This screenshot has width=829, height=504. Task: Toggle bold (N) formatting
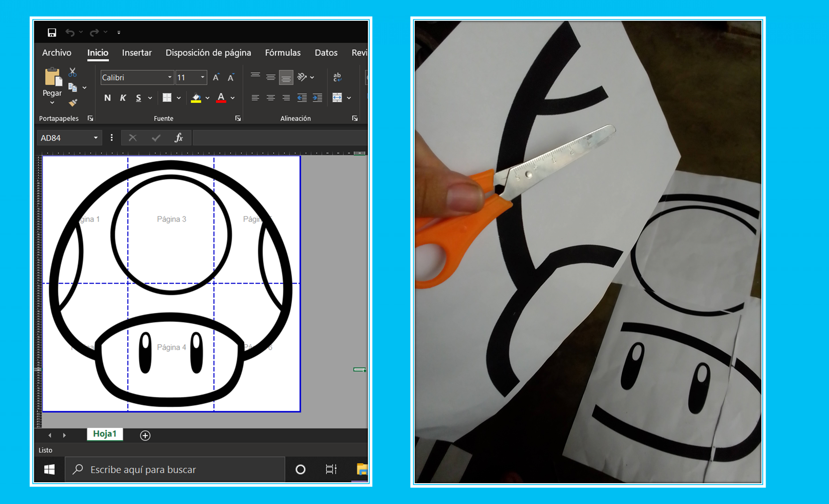click(107, 98)
